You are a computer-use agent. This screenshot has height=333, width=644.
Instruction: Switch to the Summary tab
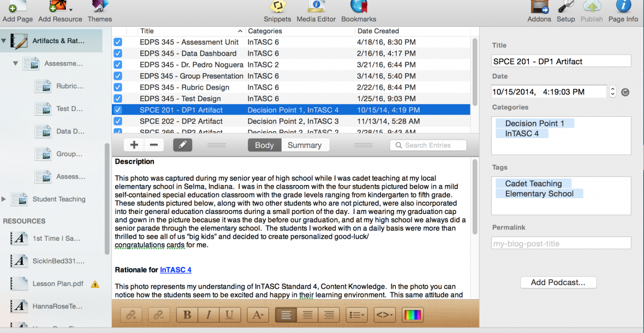click(305, 145)
